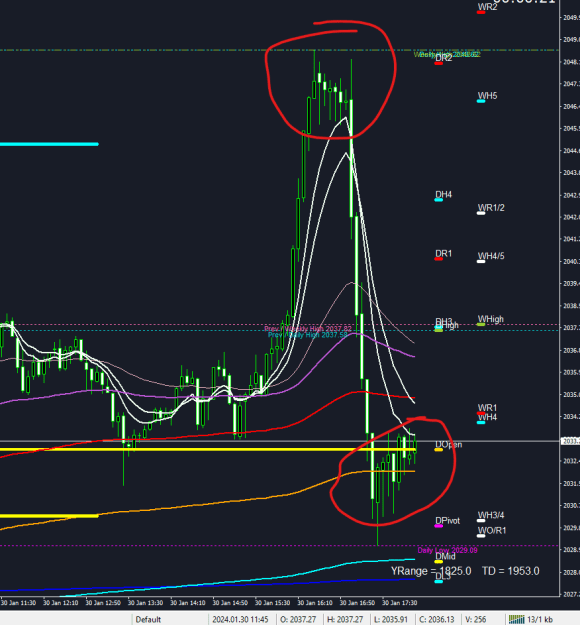Click the Daily Low 2029.09 label
This screenshot has width=580, height=625.
(447, 550)
